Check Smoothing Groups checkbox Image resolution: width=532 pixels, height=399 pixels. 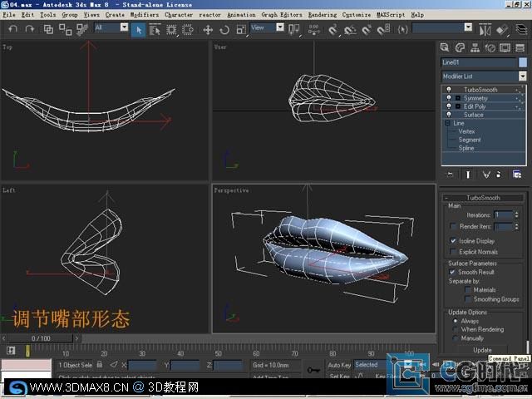pyautogui.click(x=467, y=299)
